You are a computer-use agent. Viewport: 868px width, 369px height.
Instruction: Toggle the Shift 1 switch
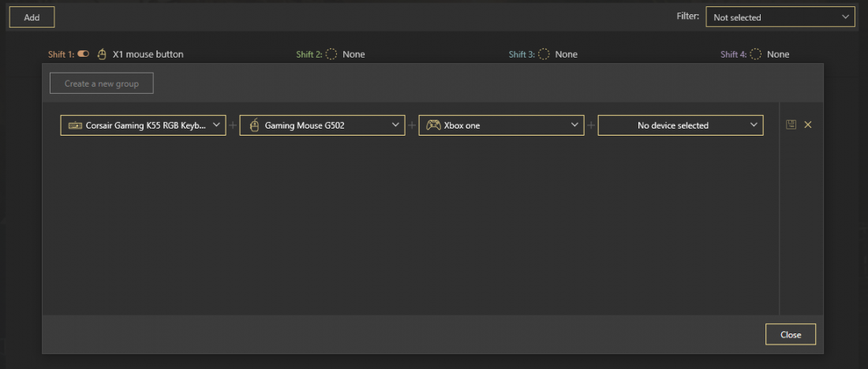pyautogui.click(x=84, y=54)
